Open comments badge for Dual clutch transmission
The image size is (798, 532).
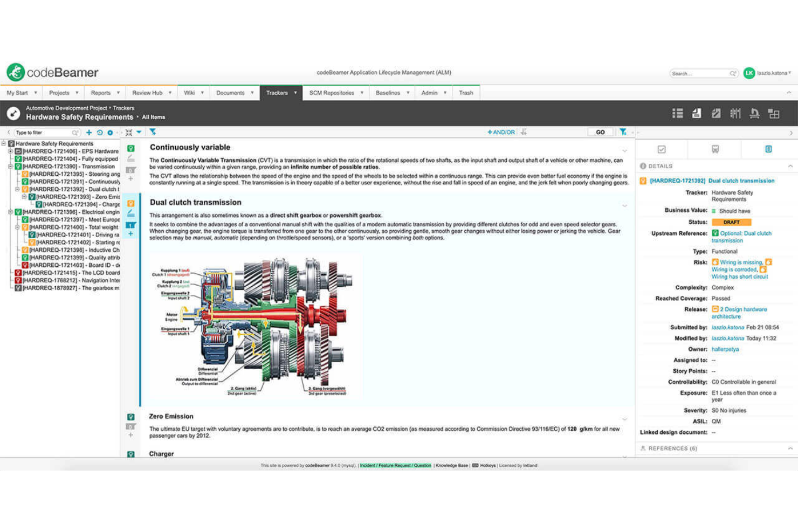tap(130, 225)
